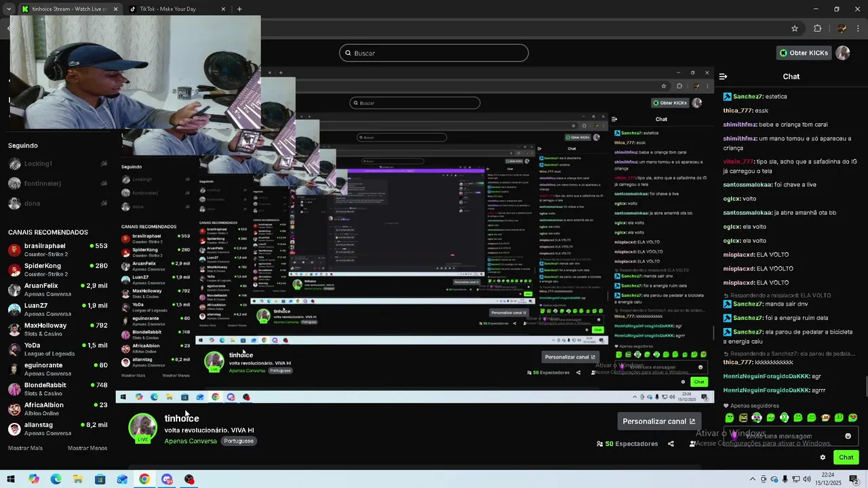
Task: Open Microsoft Store from the taskbar
Action: pyautogui.click(x=100, y=479)
